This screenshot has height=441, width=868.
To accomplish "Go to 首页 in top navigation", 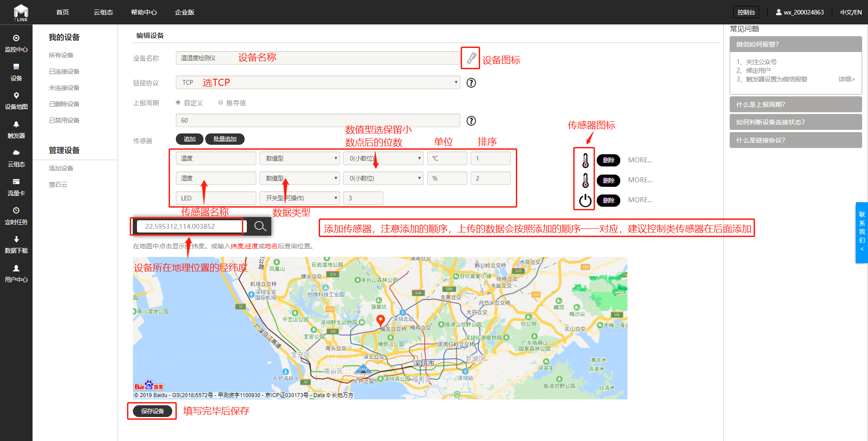I will pos(62,12).
